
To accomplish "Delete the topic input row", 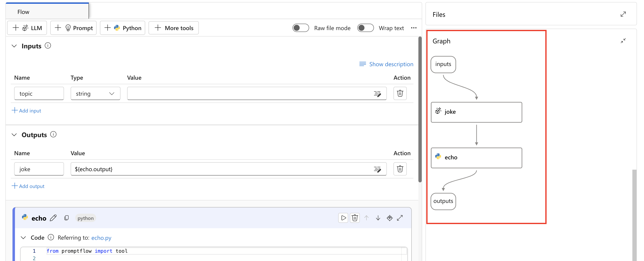I will point(400,93).
